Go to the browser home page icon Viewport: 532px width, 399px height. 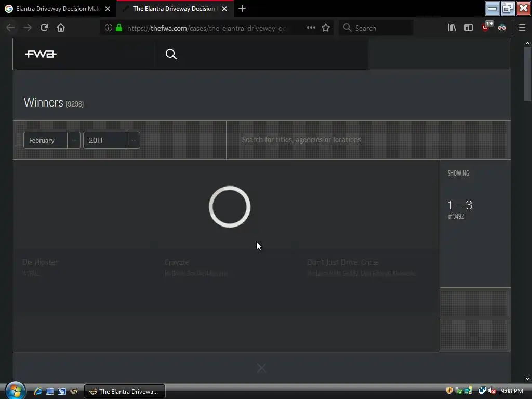(x=61, y=28)
